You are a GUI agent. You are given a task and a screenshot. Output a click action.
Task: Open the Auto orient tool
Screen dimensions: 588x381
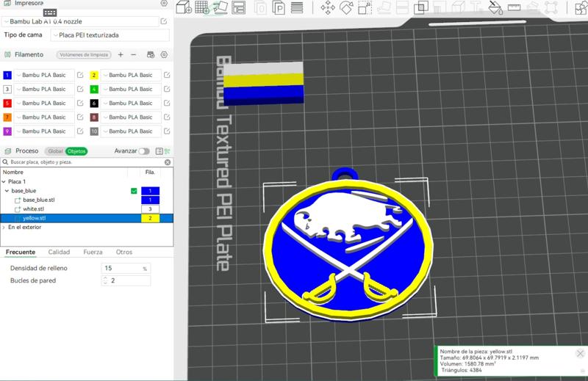click(x=220, y=7)
